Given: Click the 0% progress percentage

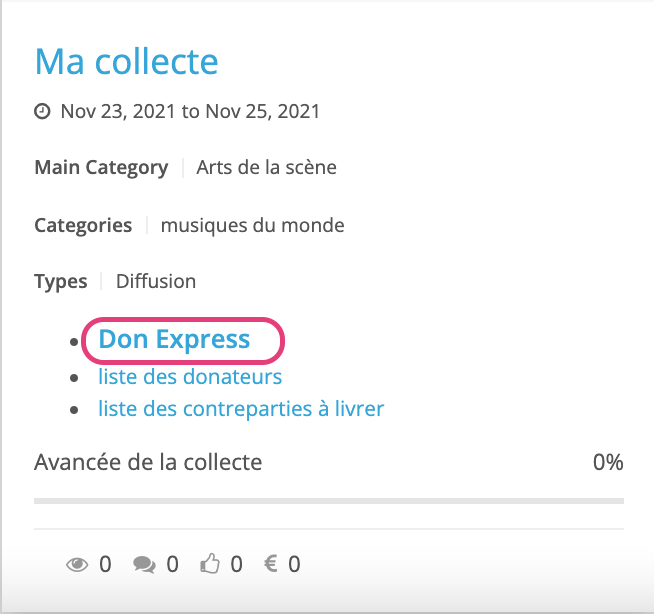Looking at the screenshot, I should pyautogui.click(x=608, y=462).
